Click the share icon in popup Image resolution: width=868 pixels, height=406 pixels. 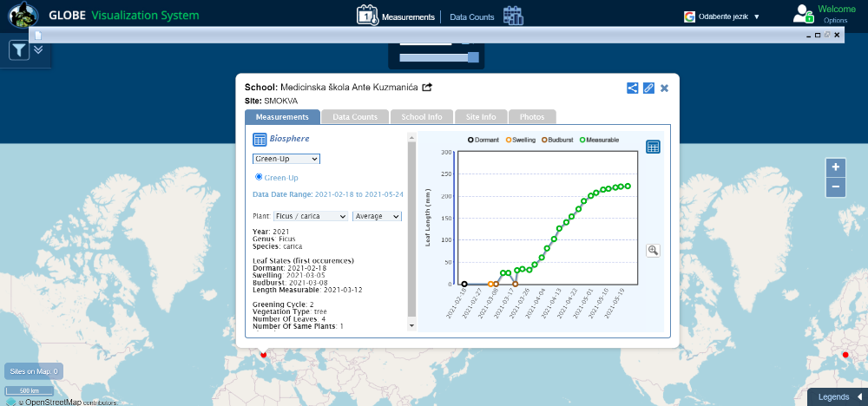click(632, 88)
